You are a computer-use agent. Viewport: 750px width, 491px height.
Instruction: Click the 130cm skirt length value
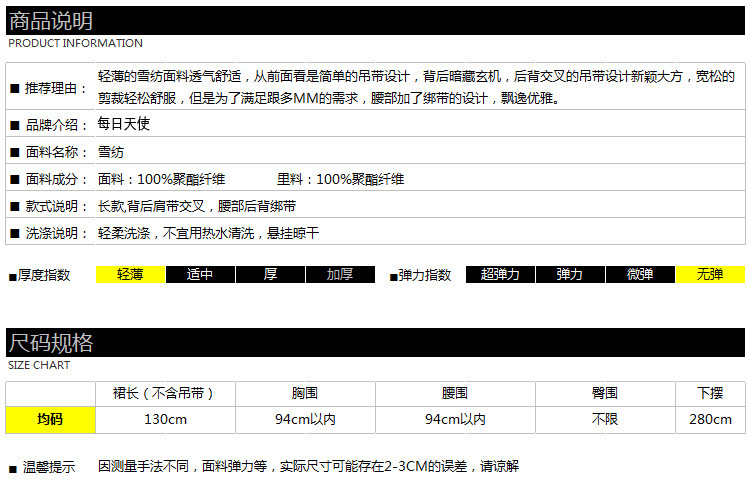pyautogui.click(x=165, y=420)
